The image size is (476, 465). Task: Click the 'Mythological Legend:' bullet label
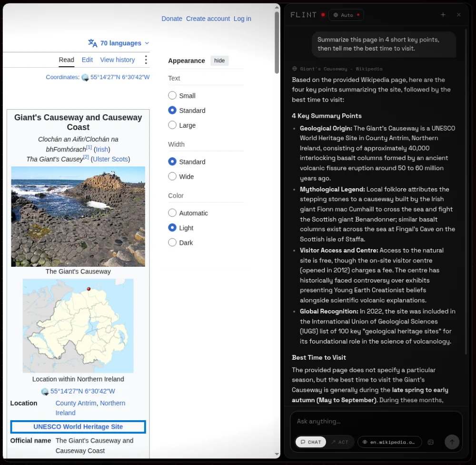[x=332, y=189]
